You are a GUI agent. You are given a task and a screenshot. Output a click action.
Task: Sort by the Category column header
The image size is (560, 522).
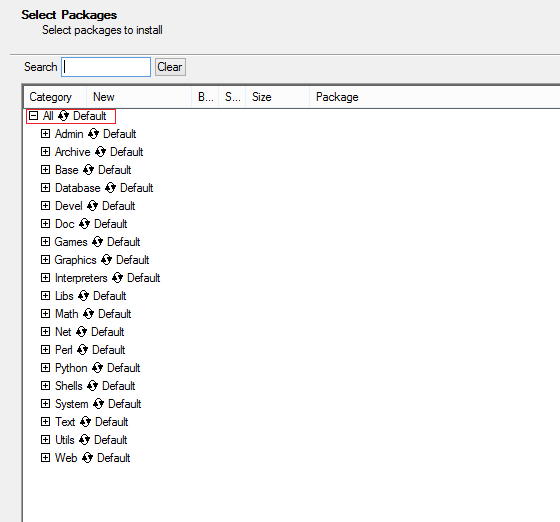click(55, 97)
